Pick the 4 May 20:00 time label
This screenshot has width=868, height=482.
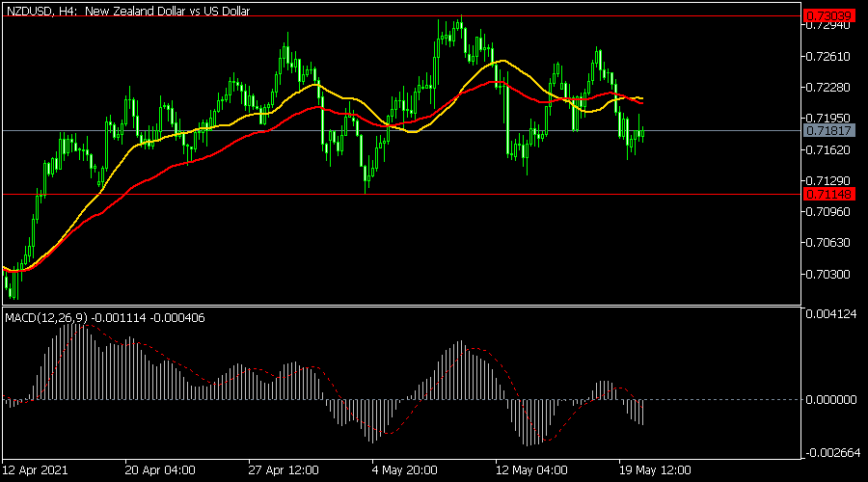[x=407, y=471]
